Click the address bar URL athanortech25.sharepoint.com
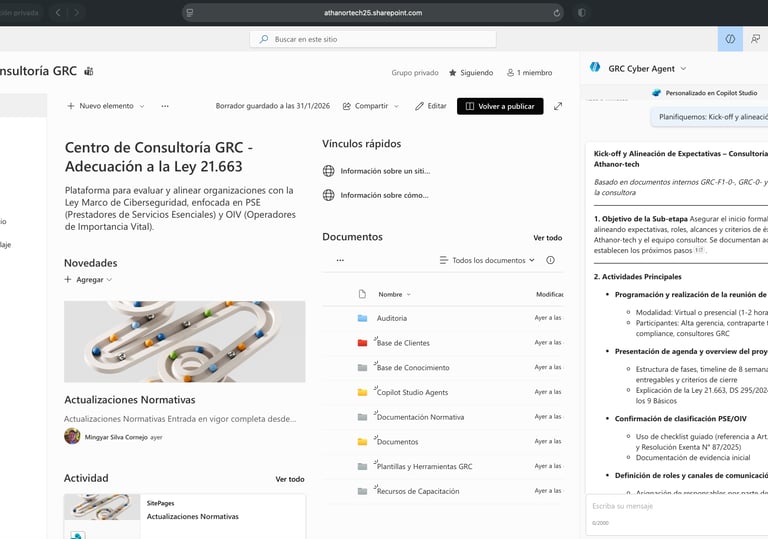The height and width of the screenshot is (539, 768). [373, 13]
